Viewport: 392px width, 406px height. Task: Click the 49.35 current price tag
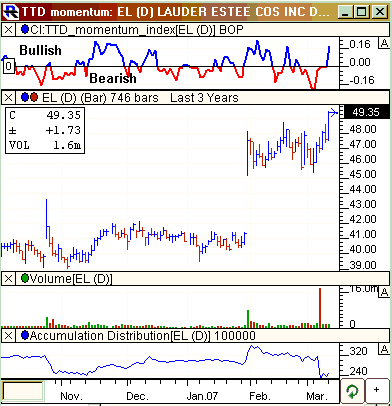tap(366, 112)
